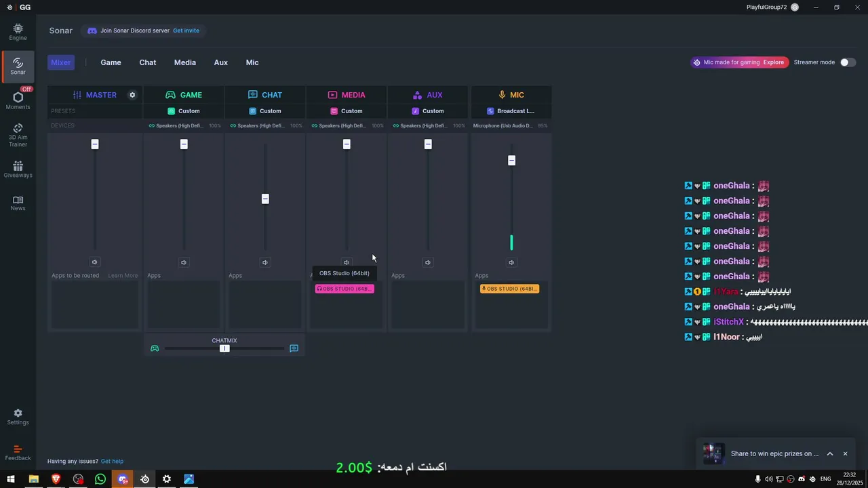The image size is (868, 488).
Task: Open 3D Aim Trainer in sidebar
Action: click(18, 135)
